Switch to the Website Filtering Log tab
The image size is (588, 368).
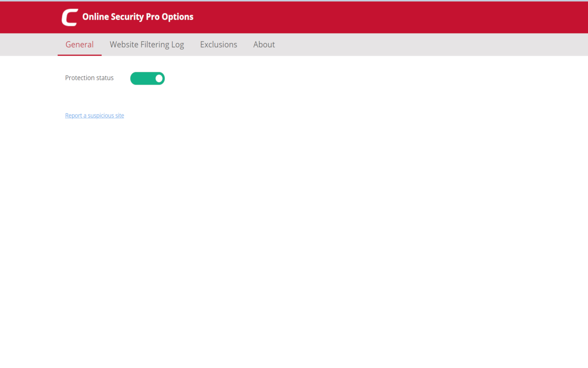point(147,44)
